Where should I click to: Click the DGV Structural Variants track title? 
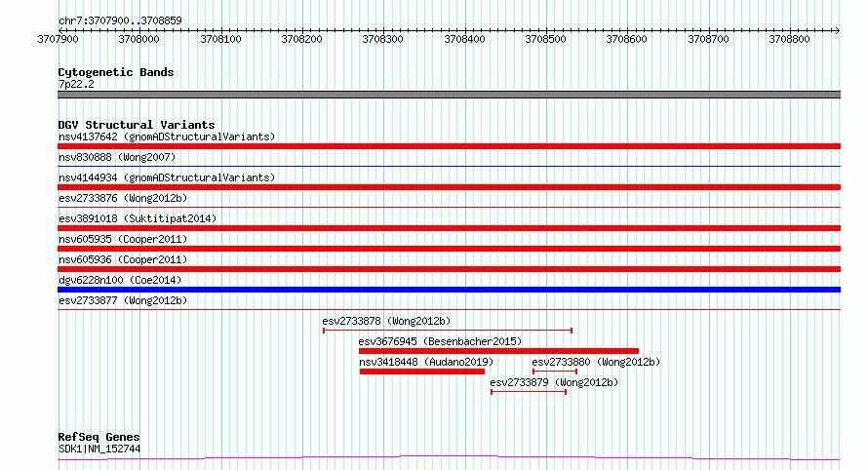pos(137,125)
